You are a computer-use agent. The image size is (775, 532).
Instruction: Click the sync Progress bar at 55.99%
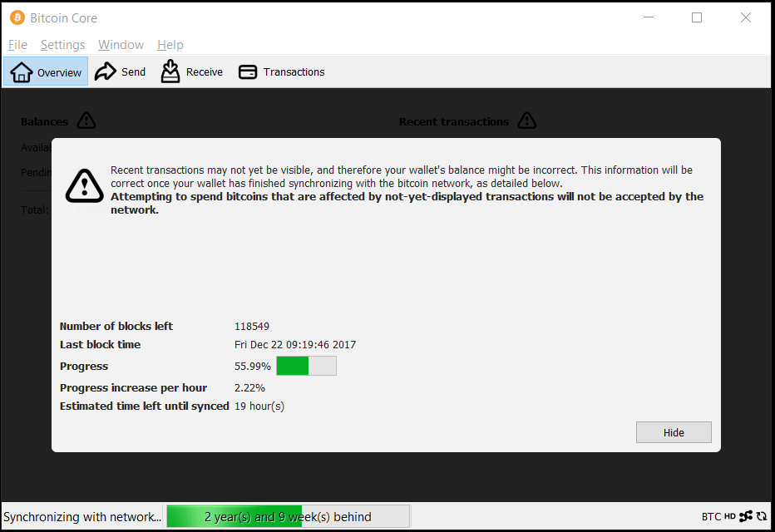click(x=307, y=366)
